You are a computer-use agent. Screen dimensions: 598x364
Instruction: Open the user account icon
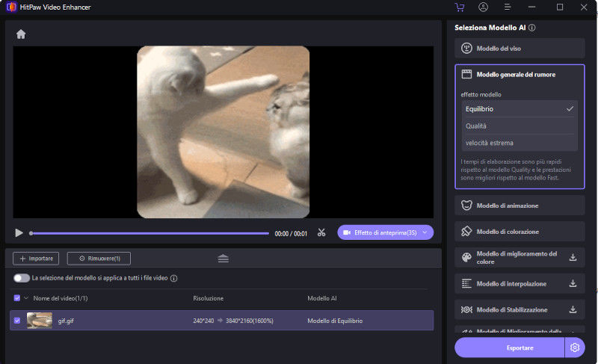point(483,7)
